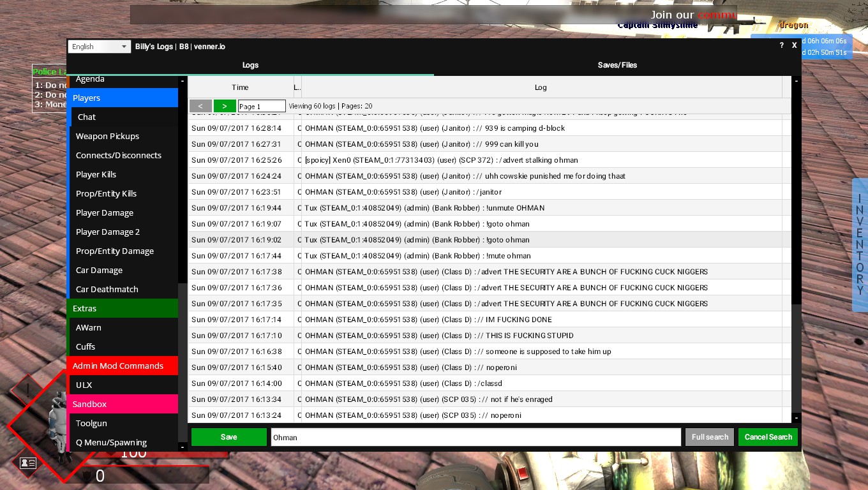The height and width of the screenshot is (490, 868).
Task: Click the Cancel Search button
Action: (x=768, y=437)
